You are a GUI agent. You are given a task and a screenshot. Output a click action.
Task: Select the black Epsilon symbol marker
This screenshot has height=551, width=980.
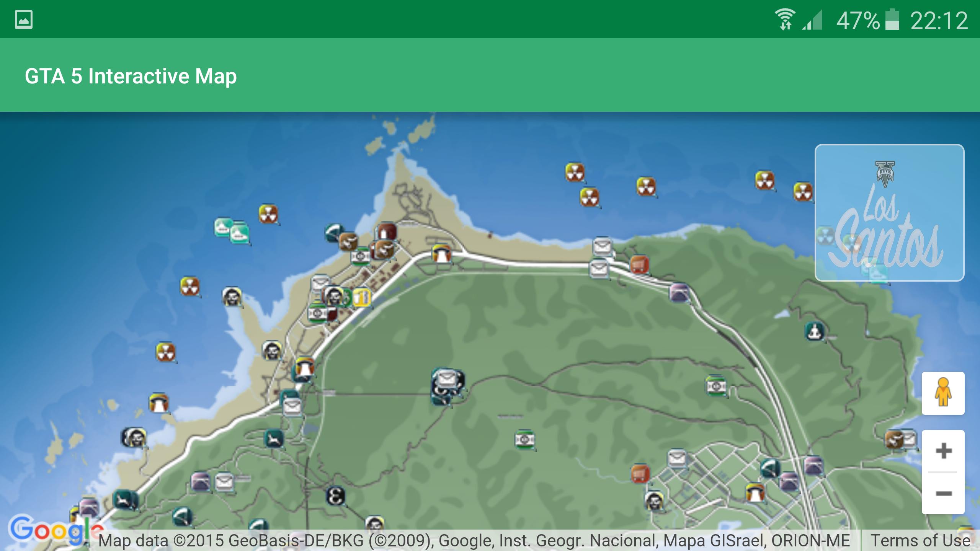pyautogui.click(x=335, y=496)
